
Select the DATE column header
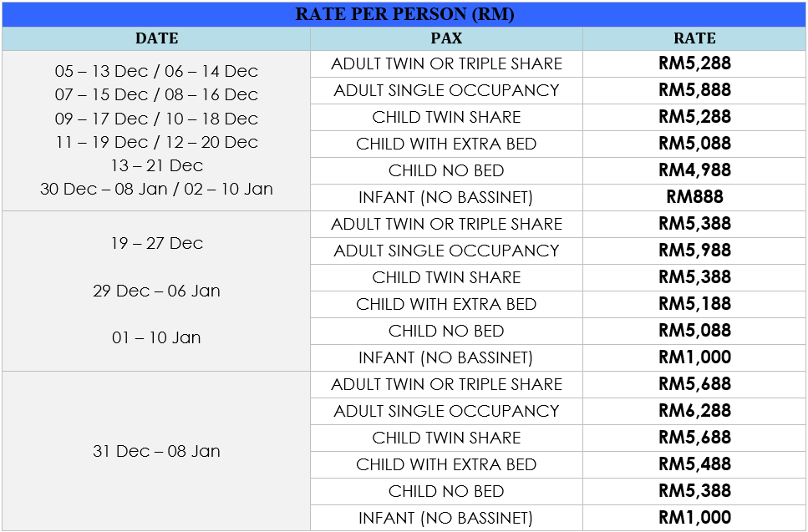156,38
